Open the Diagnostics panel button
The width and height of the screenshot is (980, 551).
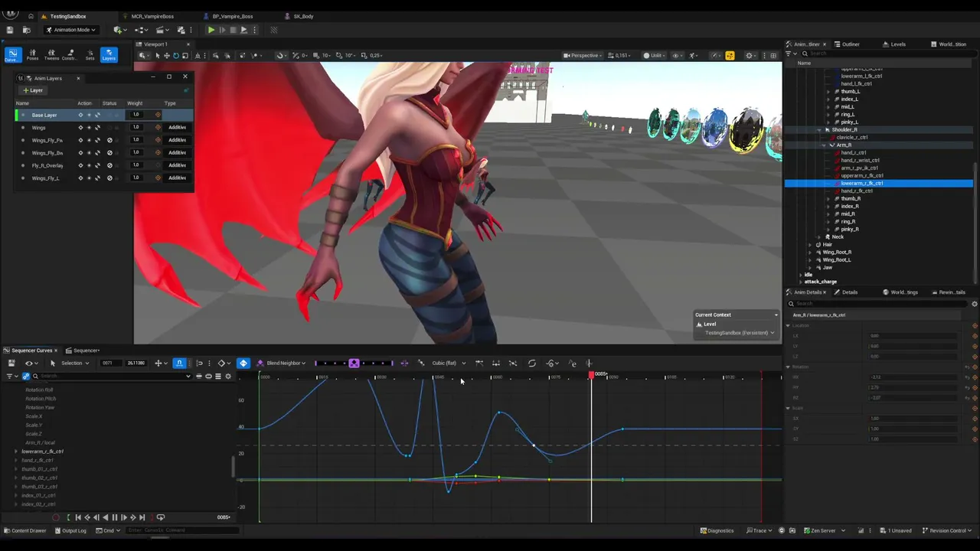[x=717, y=530]
